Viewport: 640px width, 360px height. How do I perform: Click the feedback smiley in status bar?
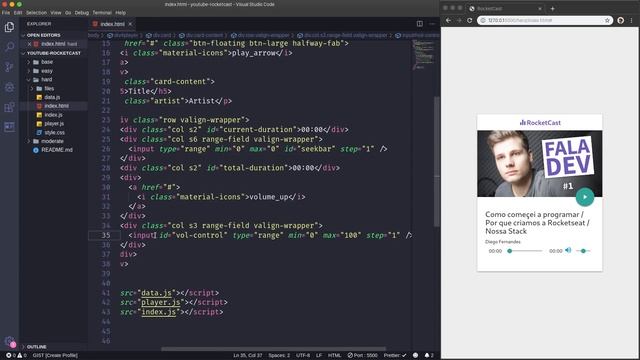click(x=416, y=356)
